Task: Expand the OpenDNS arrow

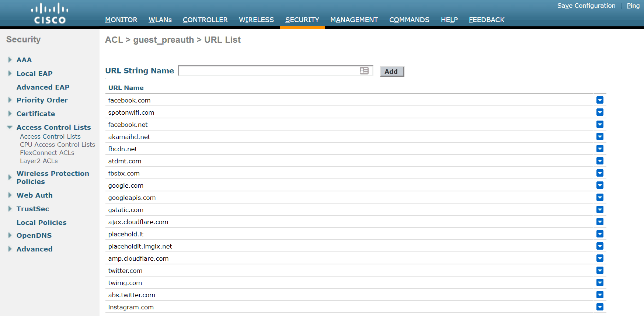Action: pyautogui.click(x=10, y=235)
